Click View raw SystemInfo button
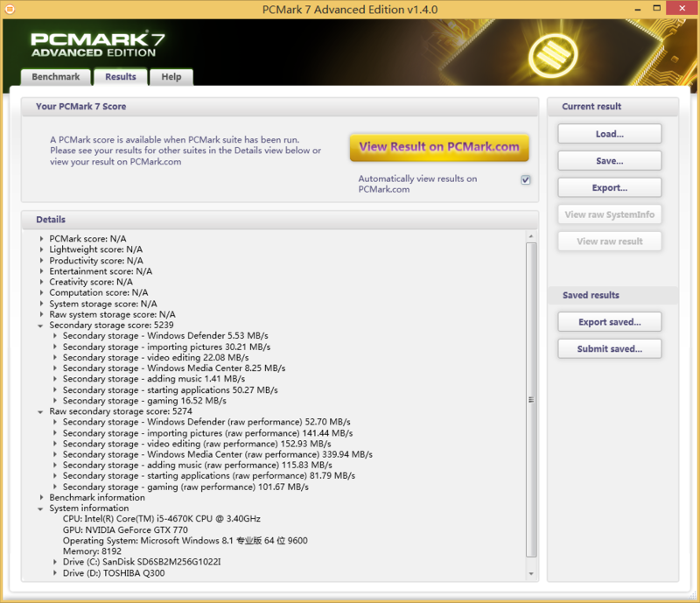This screenshot has width=700, height=603. tap(609, 214)
